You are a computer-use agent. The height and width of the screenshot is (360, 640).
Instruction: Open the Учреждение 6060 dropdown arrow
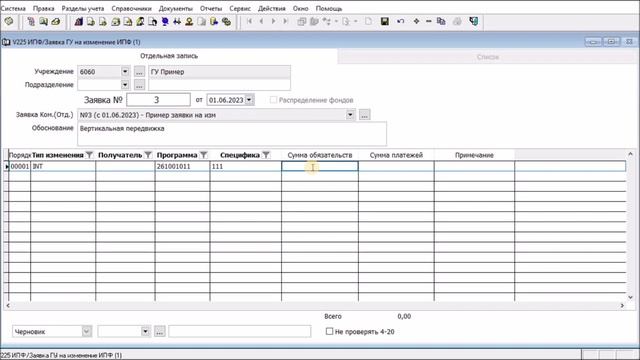[x=125, y=71]
